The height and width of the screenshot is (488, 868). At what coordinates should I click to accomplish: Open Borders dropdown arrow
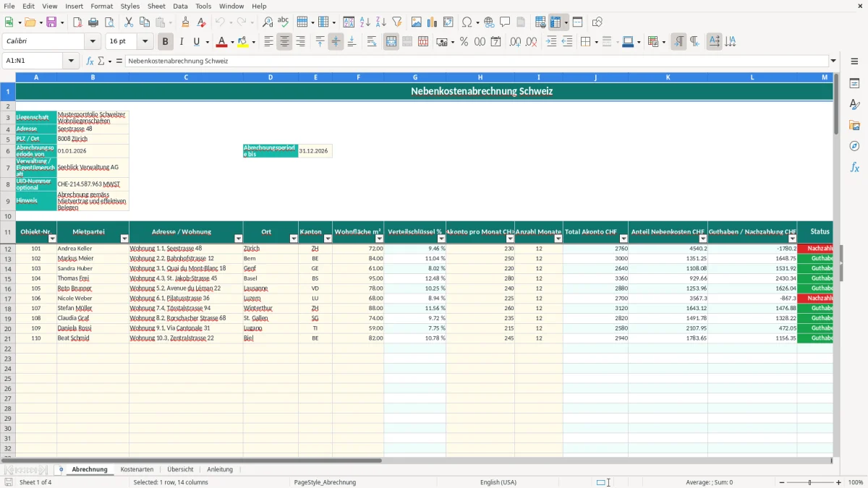(595, 42)
